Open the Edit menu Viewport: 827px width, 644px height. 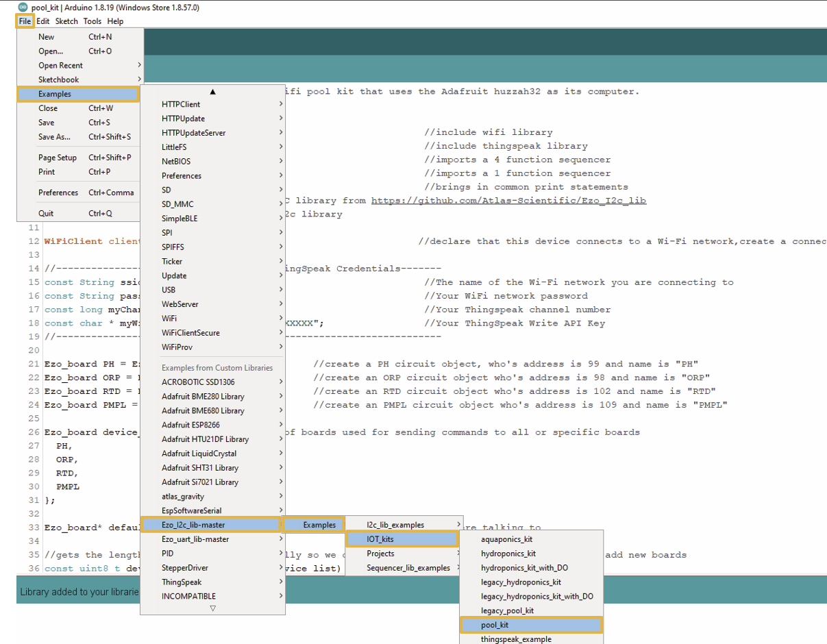pos(43,21)
